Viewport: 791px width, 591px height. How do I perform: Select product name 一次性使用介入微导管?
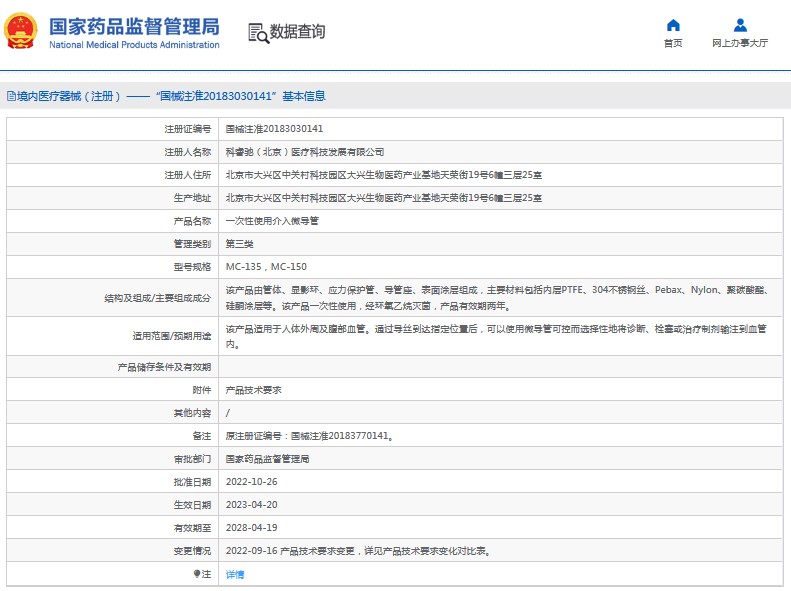272,221
